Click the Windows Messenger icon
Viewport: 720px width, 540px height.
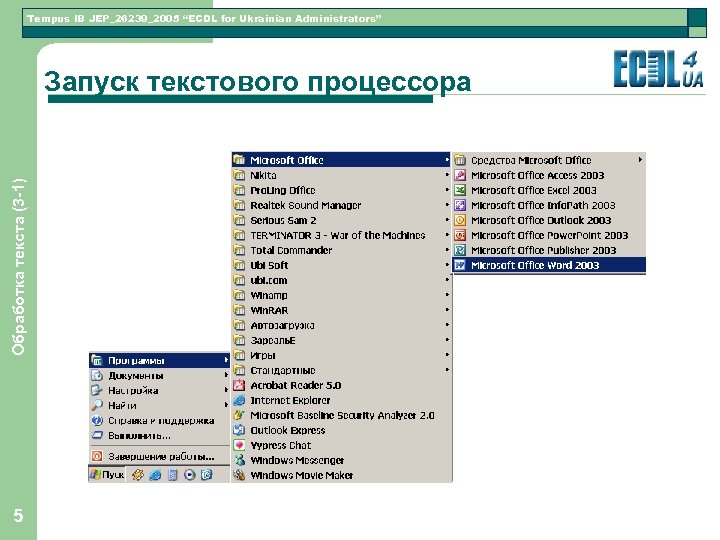point(239,460)
